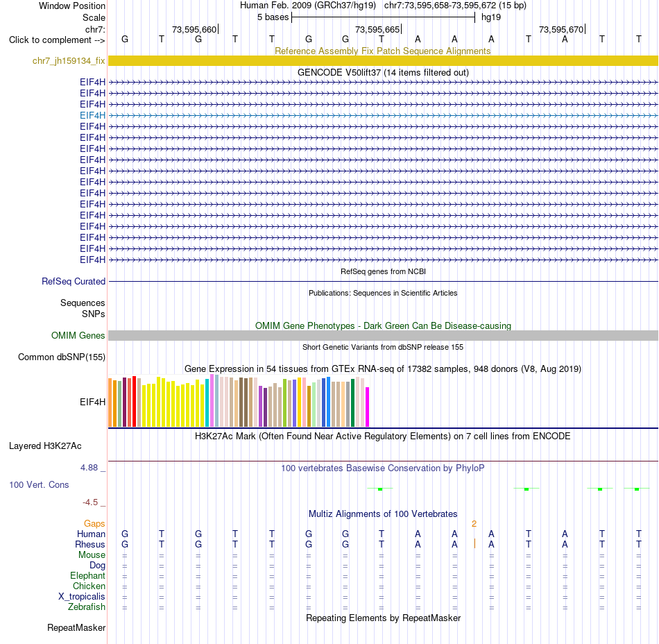
Task: Click the 73,595,665 coordinate marker
Action: pyautogui.click(x=377, y=29)
